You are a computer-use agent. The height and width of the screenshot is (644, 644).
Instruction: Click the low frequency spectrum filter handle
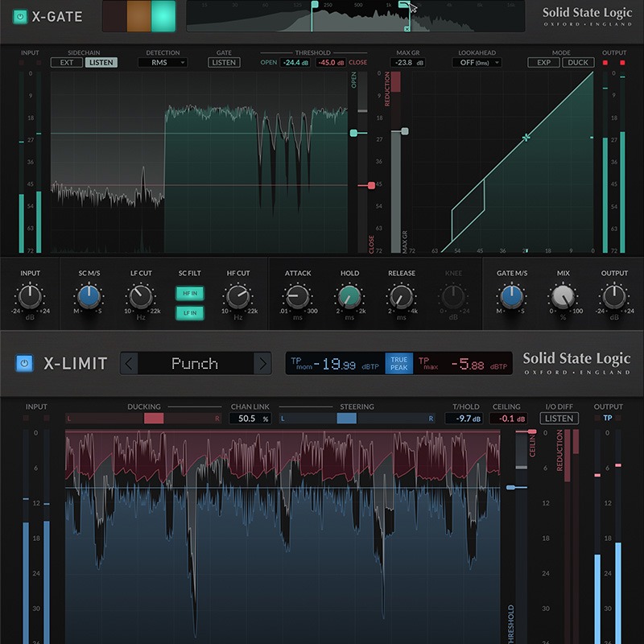click(315, 5)
